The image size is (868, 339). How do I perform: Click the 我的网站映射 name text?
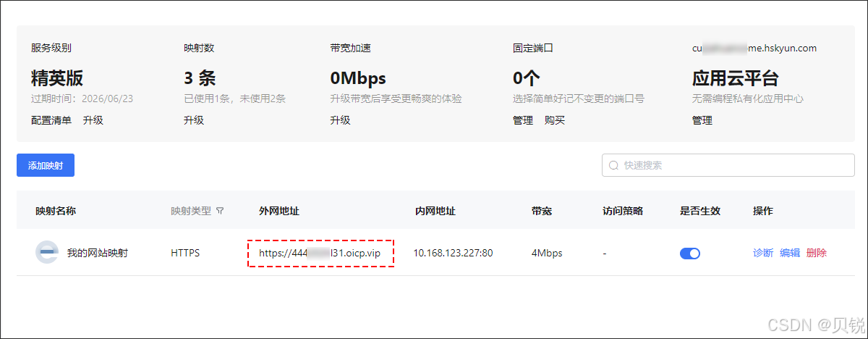pyautogui.click(x=98, y=253)
